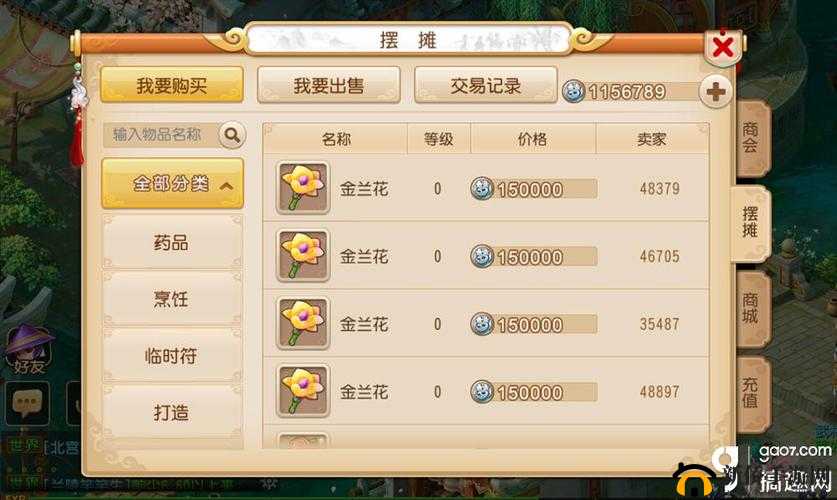Open the 交易记录 tab

point(486,85)
